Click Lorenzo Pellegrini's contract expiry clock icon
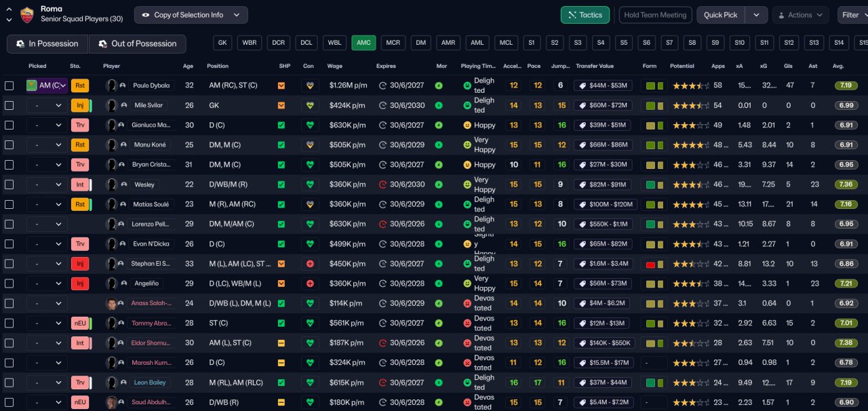The image size is (868, 411). 383,224
